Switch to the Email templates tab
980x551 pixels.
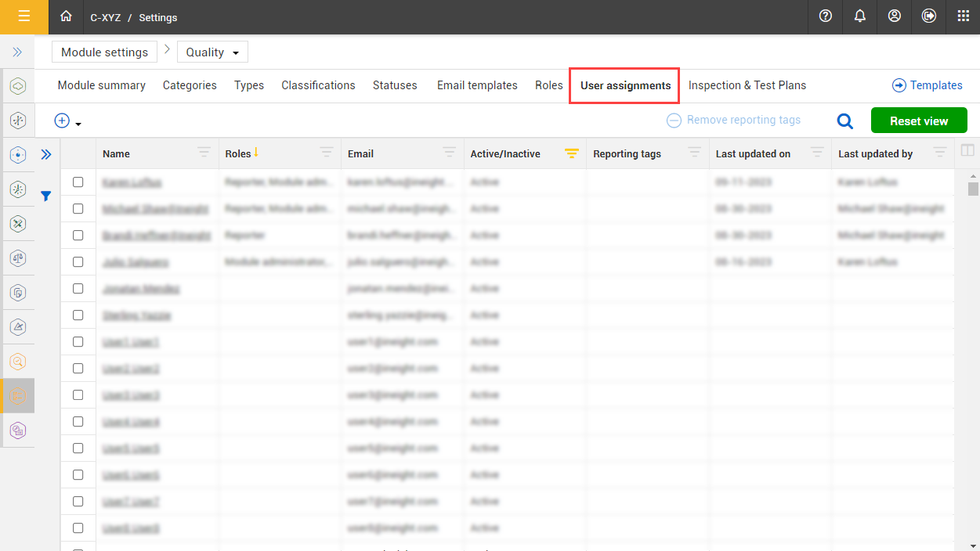477,85
